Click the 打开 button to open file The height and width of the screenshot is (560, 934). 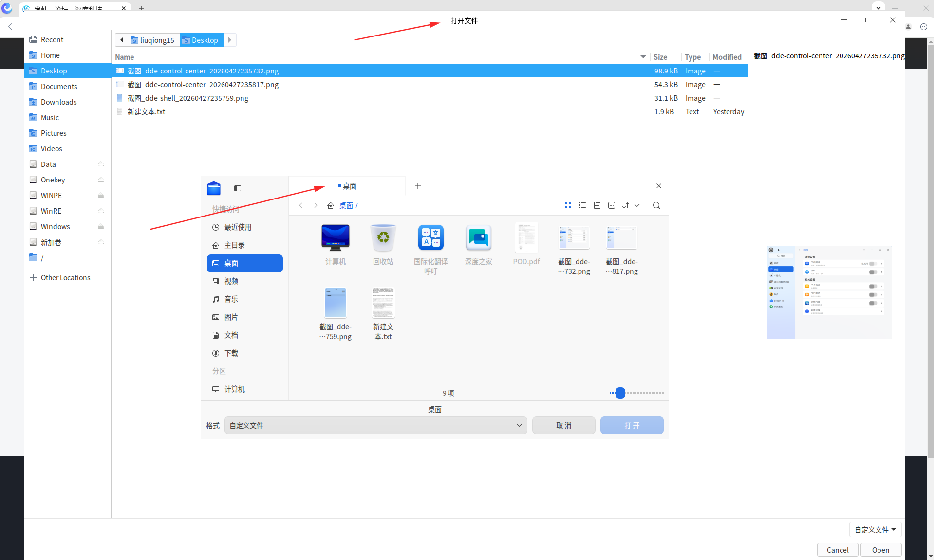point(632,425)
